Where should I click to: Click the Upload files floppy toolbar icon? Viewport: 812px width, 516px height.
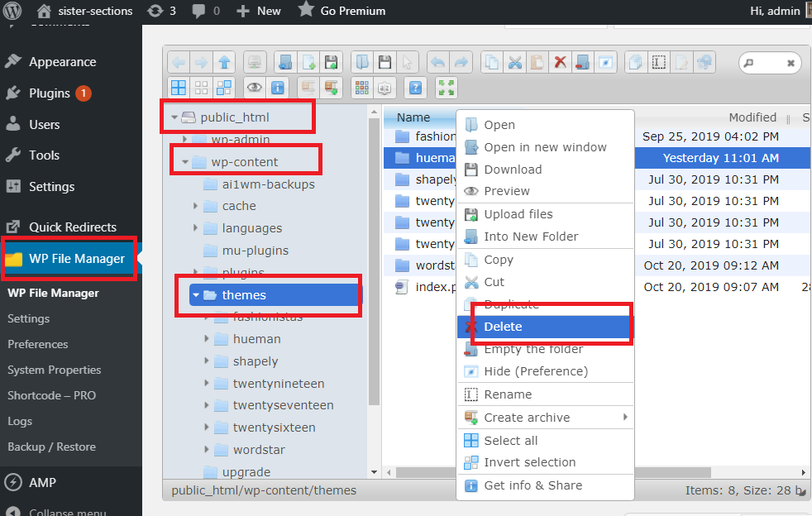(x=331, y=63)
